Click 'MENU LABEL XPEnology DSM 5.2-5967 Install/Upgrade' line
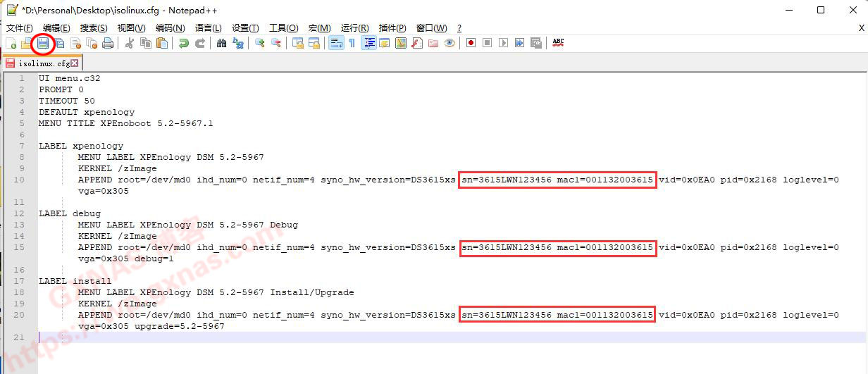Viewport: 868px width, 374px height. tap(216, 292)
